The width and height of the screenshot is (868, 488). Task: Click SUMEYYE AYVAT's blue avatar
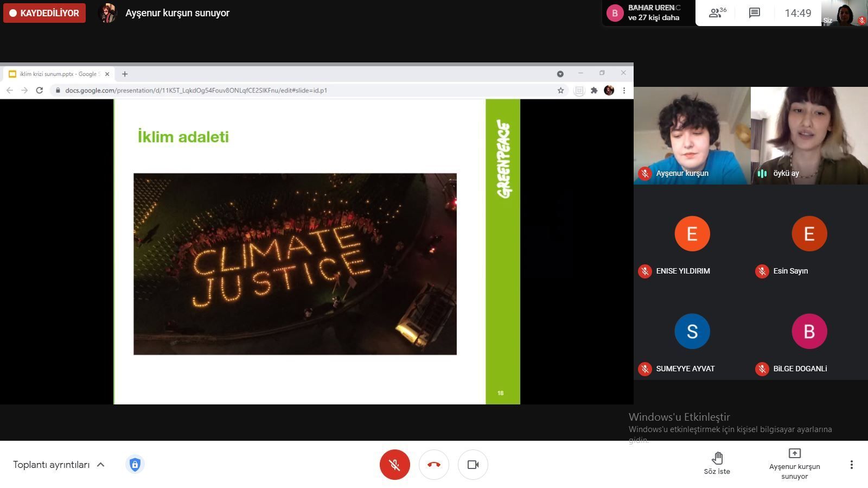pos(692,332)
